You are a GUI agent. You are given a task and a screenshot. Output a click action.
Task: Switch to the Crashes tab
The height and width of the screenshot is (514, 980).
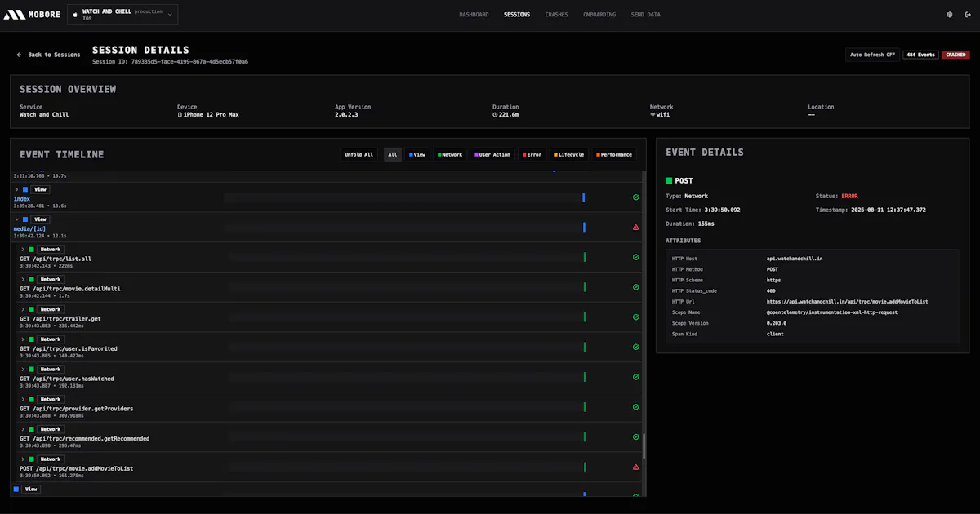556,15
